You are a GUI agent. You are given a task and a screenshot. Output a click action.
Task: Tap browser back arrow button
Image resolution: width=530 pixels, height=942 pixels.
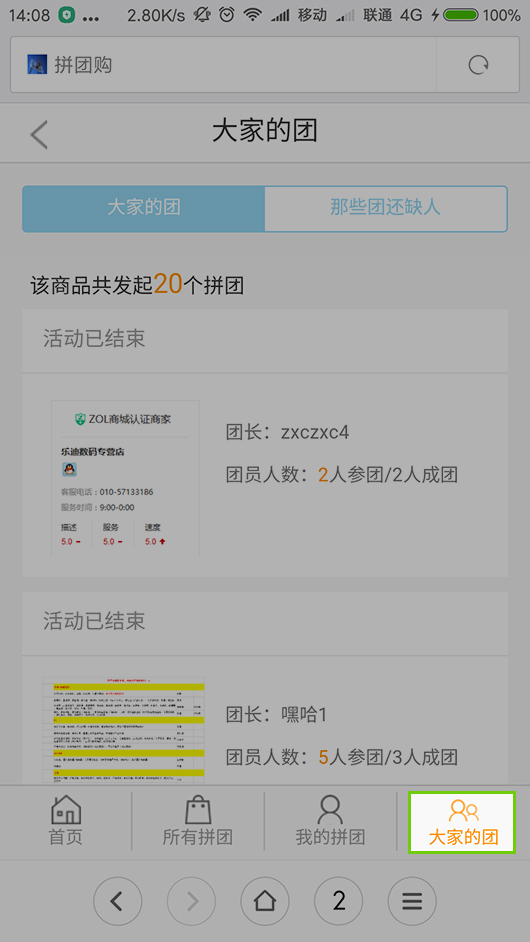118,901
